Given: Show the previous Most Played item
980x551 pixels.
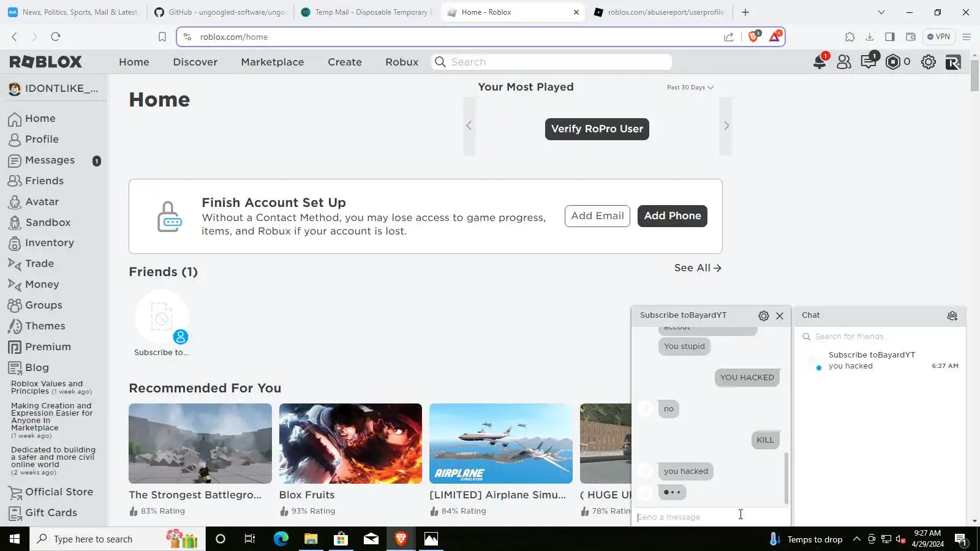Looking at the screenshot, I should (x=469, y=126).
